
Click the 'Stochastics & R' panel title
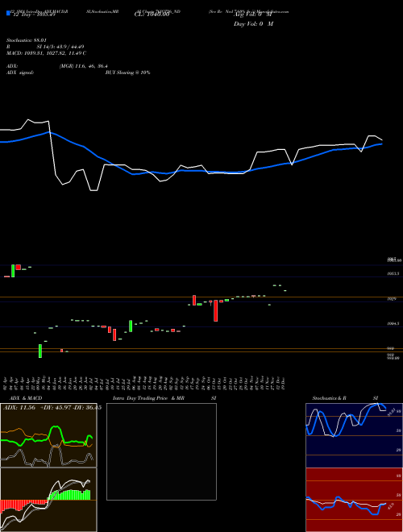pos(329,398)
